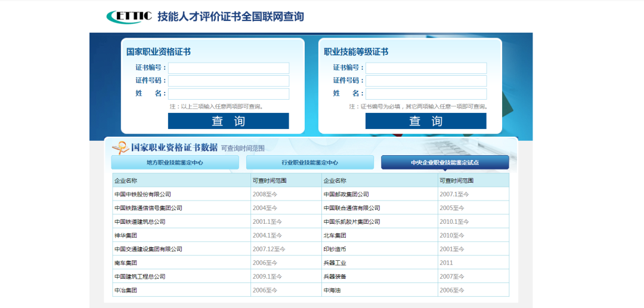Click the 2011 time range cell

(x=473, y=263)
